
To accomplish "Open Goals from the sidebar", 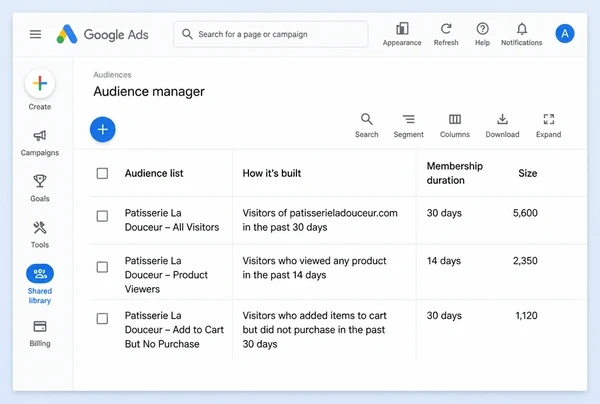I will [40, 188].
